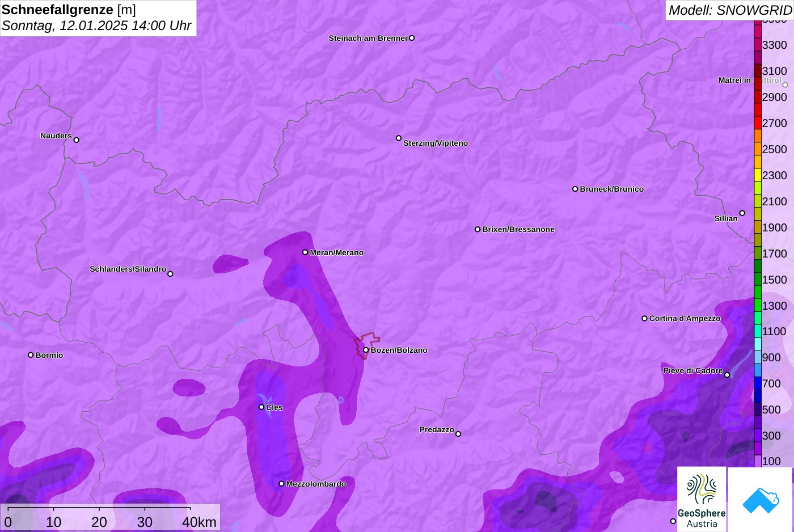Click the Sillian marker dot
This screenshot has height=532, width=794.
[742, 213]
